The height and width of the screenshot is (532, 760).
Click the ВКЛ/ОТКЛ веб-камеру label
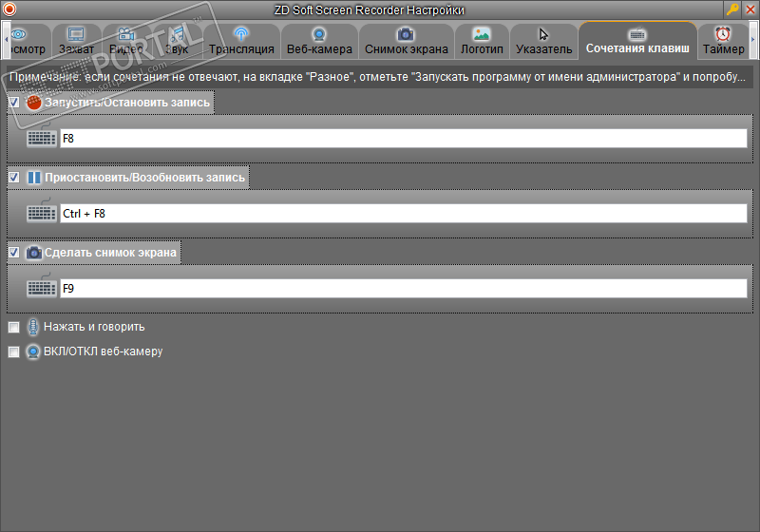104,351
